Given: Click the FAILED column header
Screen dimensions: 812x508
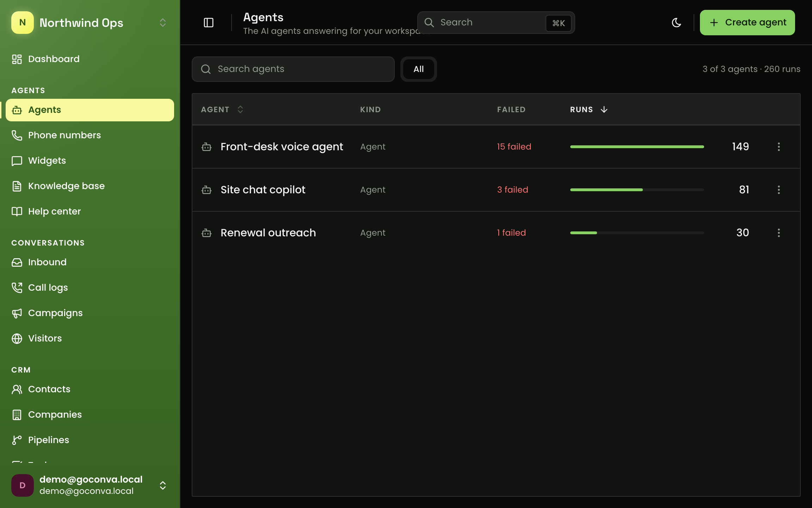Looking at the screenshot, I should (x=511, y=109).
